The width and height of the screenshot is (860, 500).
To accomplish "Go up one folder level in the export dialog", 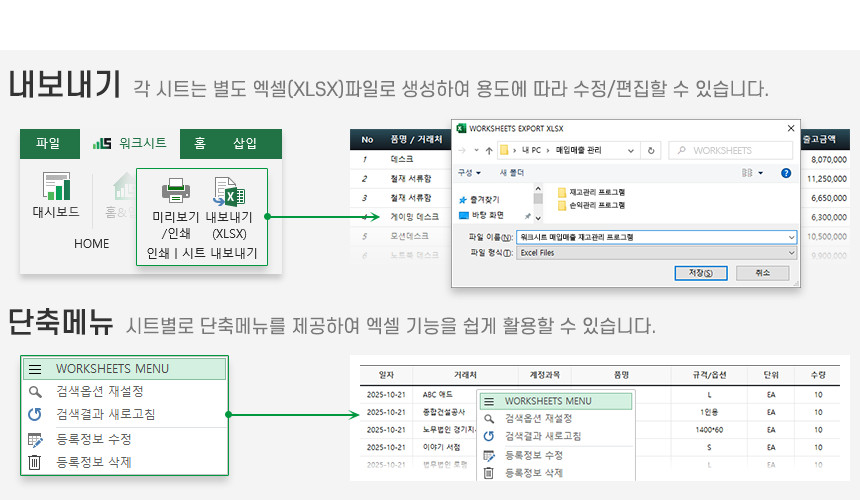I will coord(489,150).
